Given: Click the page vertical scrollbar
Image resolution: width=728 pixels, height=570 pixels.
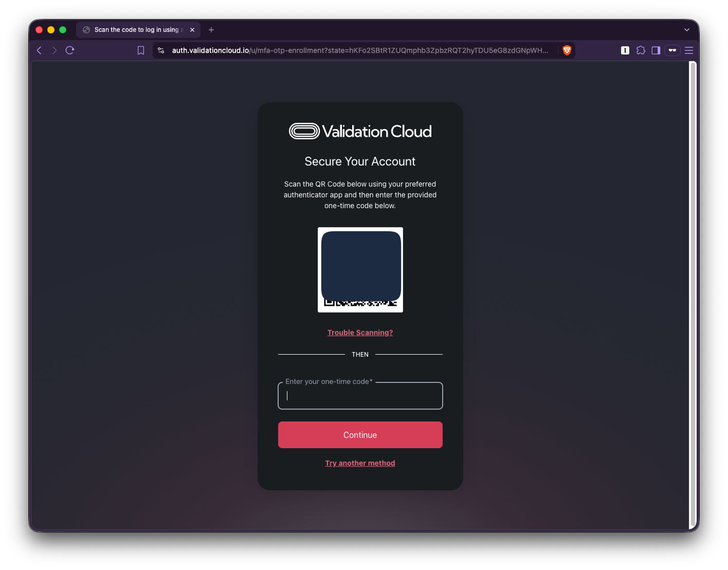Looking at the screenshot, I should click(693, 295).
